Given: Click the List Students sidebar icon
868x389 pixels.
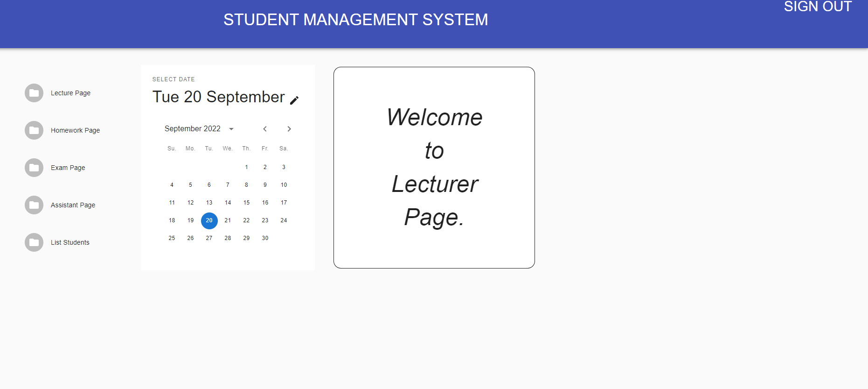Looking at the screenshot, I should [x=34, y=242].
